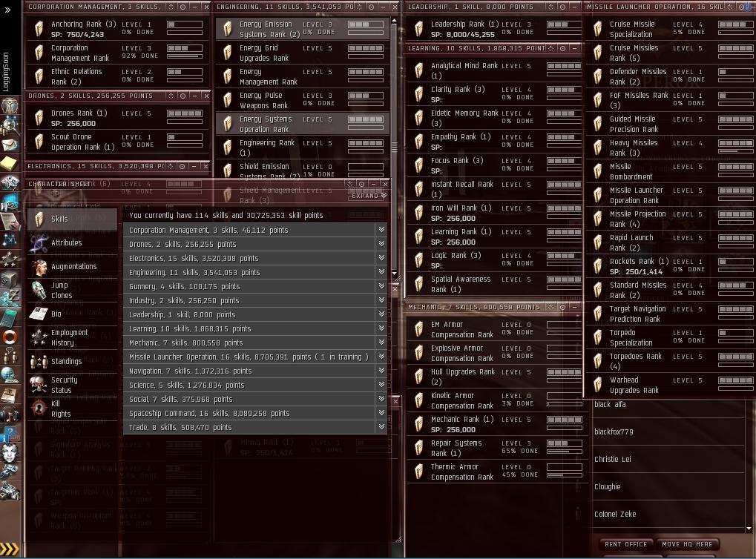
Task: Expand the Gunnery skill group row
Action: click(381, 286)
